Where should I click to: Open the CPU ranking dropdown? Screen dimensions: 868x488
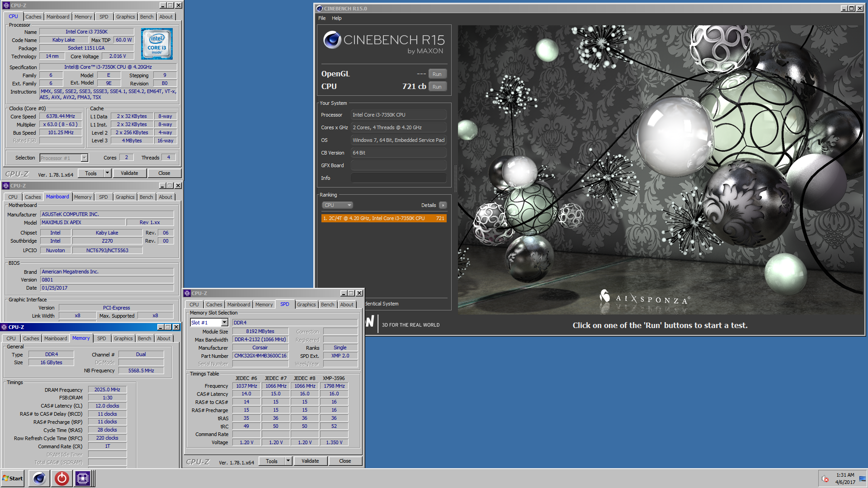tap(337, 205)
